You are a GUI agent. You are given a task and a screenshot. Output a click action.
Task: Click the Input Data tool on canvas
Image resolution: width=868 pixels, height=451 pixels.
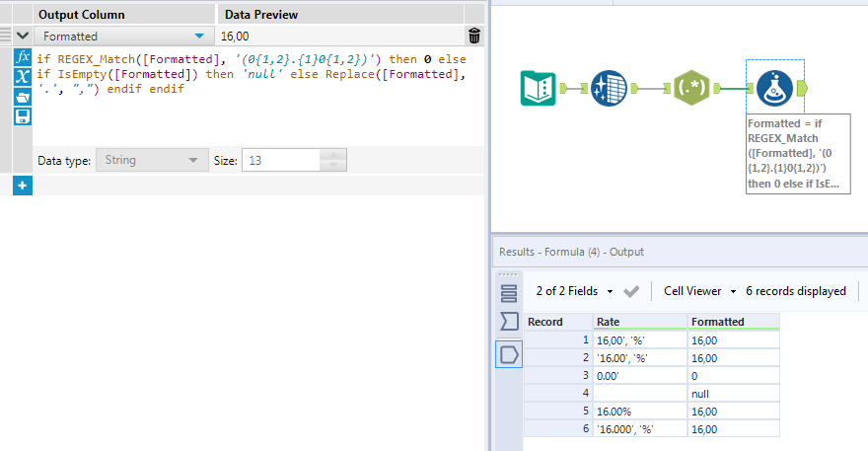tap(538, 88)
